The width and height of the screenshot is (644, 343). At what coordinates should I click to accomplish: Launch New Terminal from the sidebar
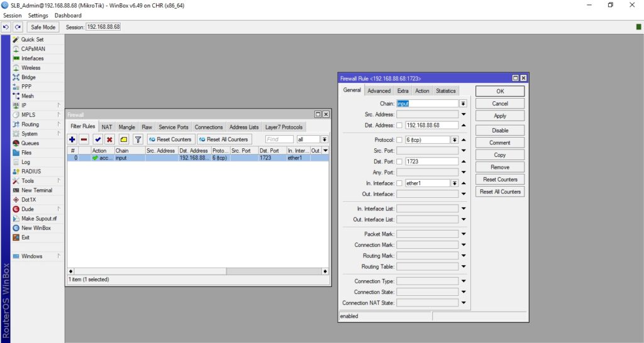point(36,190)
